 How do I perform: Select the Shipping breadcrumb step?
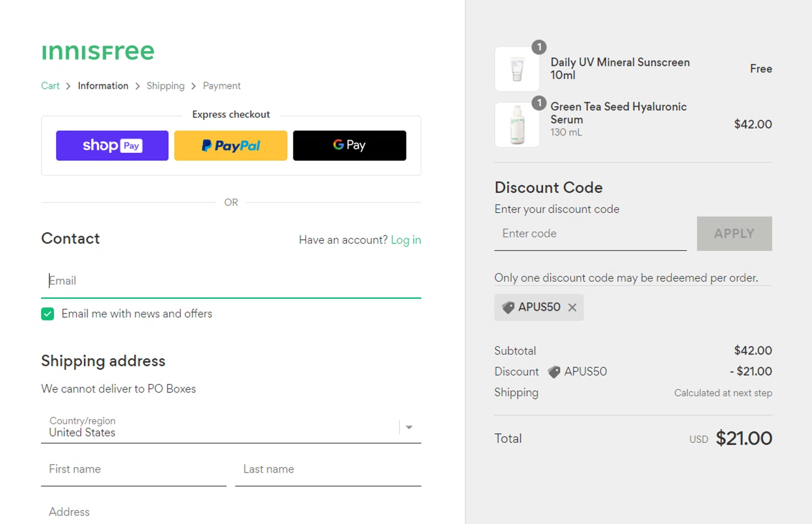(x=165, y=86)
